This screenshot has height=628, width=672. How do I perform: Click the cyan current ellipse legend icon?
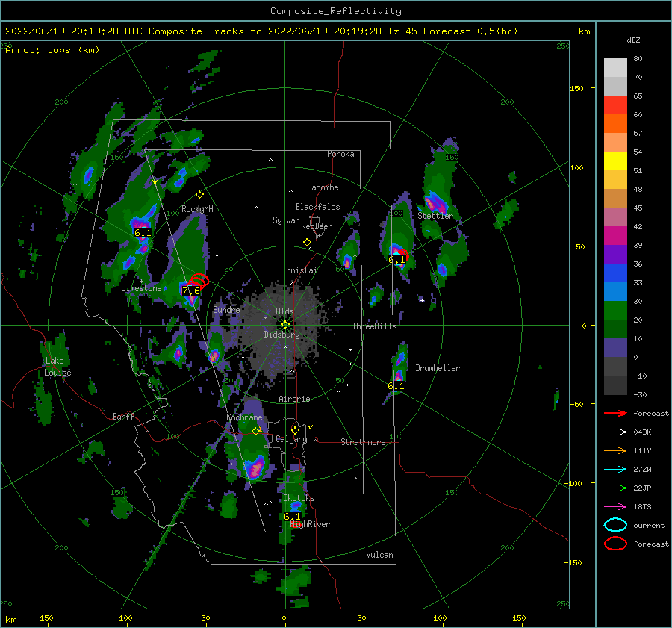coord(615,525)
